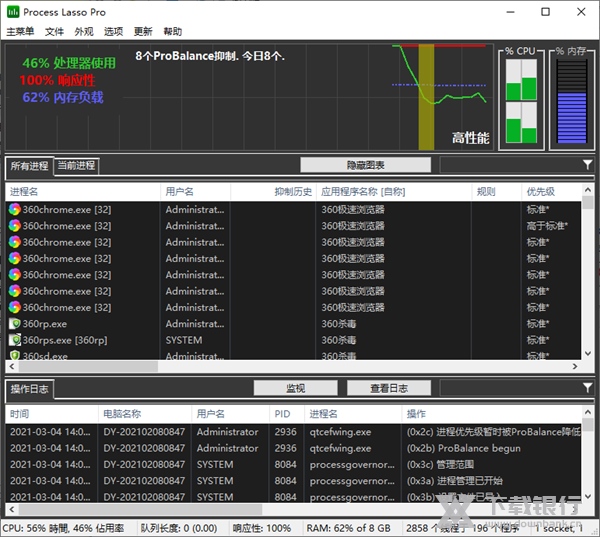Viewport: 600px width, 537px height.
Task: Click the 360rps.exe [360rp] process icon
Action: (x=15, y=340)
